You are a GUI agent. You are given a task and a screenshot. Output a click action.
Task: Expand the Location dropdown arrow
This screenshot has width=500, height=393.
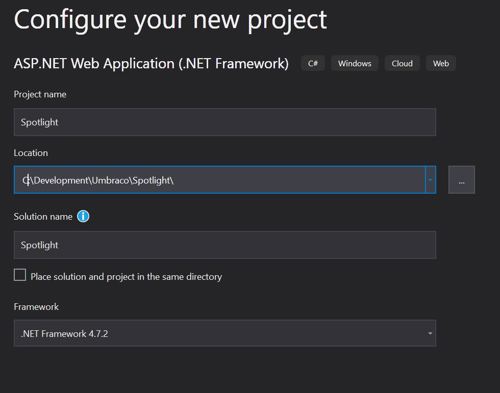(x=430, y=180)
